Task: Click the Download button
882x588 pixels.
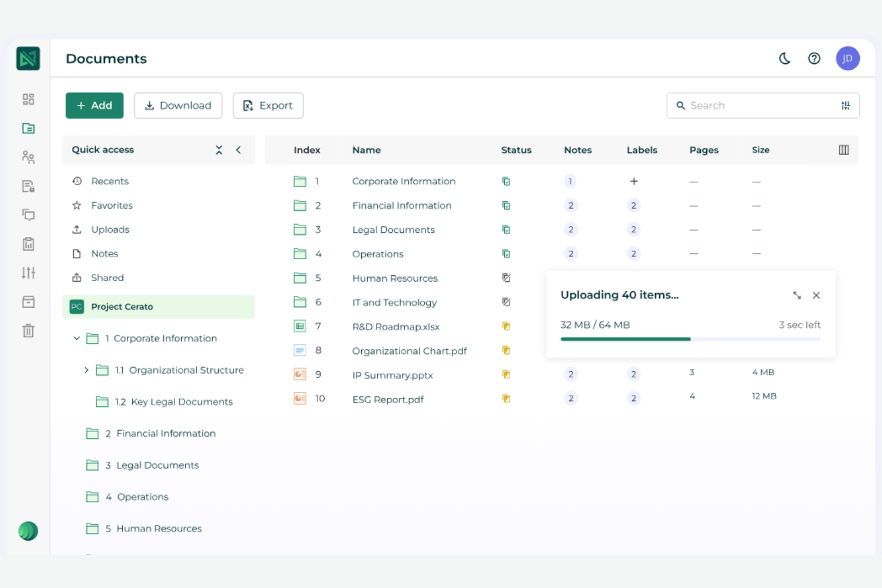Action: tap(178, 105)
